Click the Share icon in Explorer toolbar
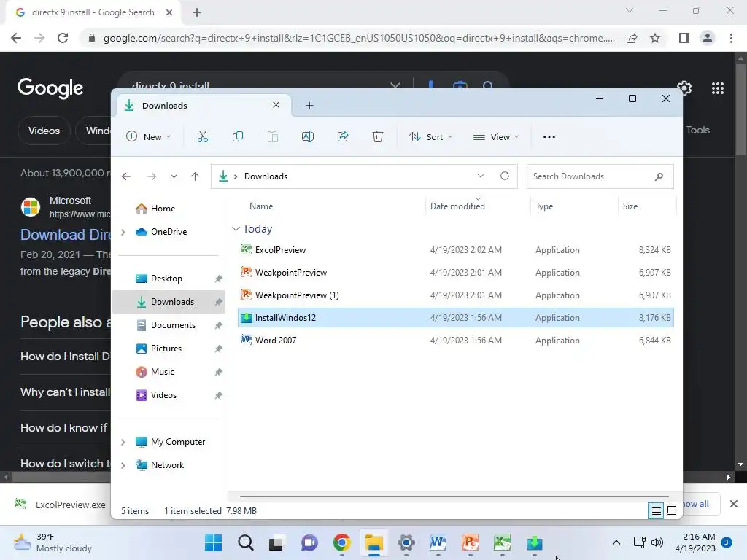The image size is (747, 560). 343,136
